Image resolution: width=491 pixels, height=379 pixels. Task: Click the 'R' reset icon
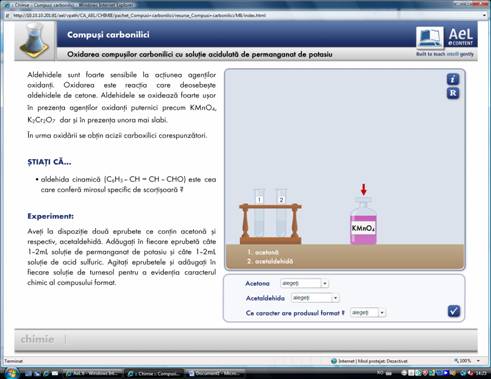[x=453, y=93]
